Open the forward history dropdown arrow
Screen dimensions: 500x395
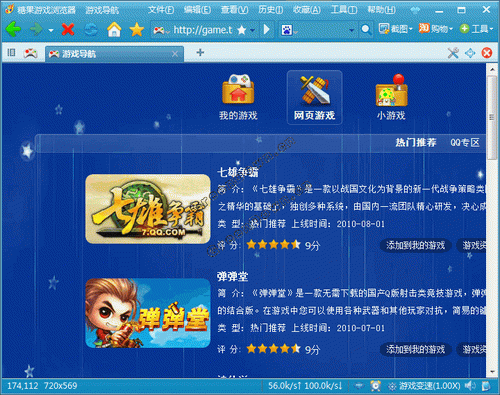point(51,30)
